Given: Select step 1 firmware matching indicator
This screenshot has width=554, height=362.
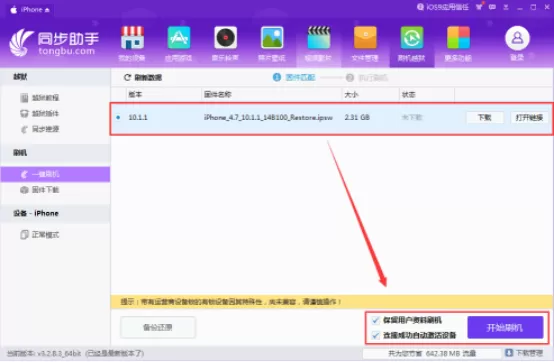Looking at the screenshot, I should tap(294, 77).
